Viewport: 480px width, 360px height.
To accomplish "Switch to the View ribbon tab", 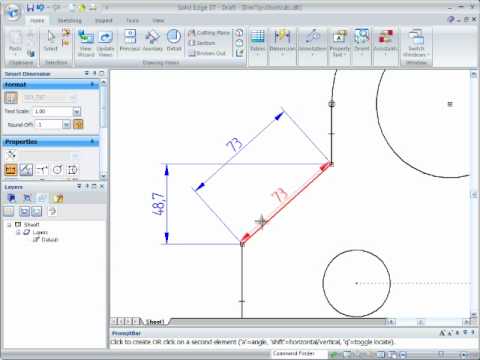I will click(158, 21).
